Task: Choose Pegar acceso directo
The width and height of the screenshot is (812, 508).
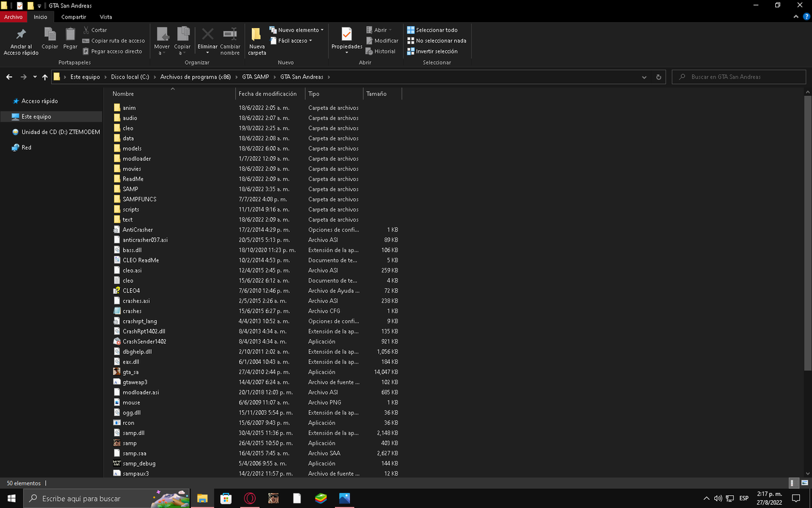Action: click(x=112, y=51)
